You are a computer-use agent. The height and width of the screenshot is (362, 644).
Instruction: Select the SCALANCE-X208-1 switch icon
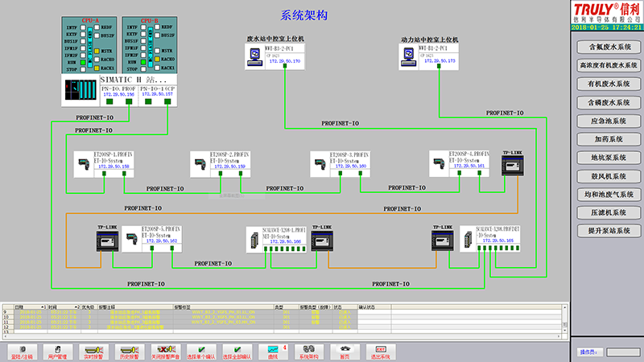258,240
